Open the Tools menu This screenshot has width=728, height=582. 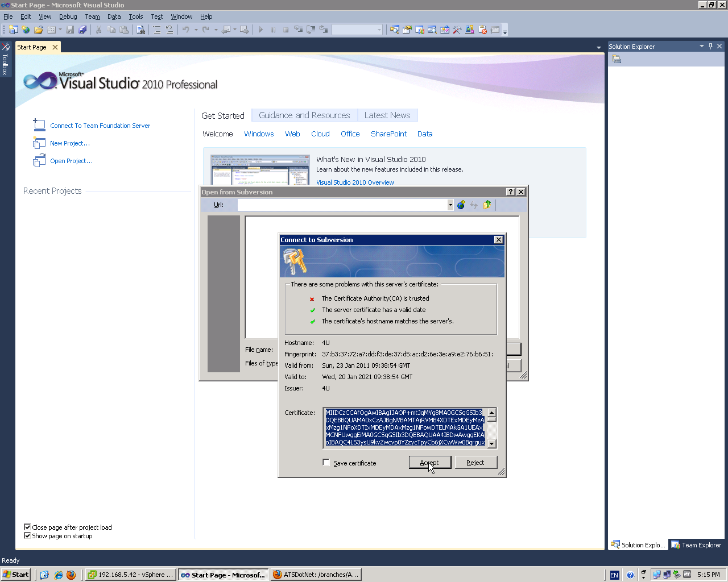(136, 16)
